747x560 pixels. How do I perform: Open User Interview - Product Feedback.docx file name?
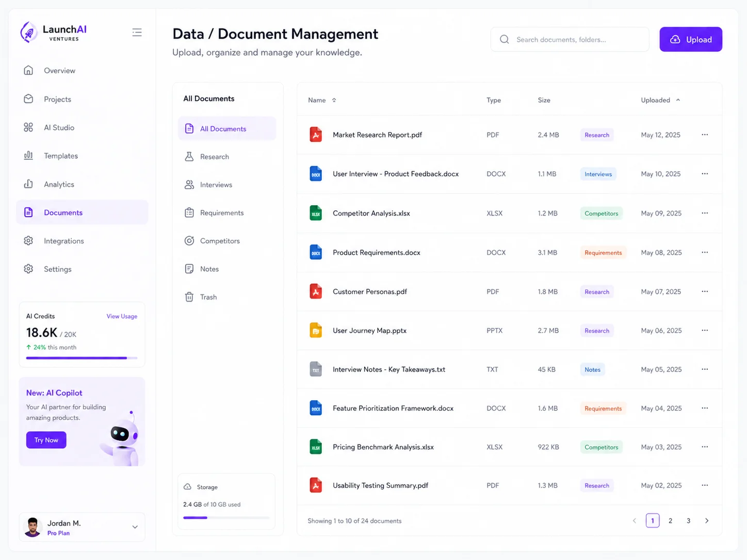(x=396, y=174)
